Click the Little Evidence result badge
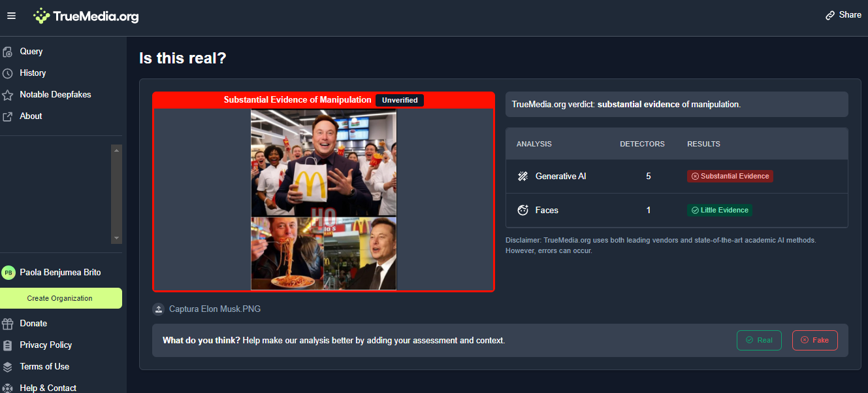868x393 pixels. (719, 210)
